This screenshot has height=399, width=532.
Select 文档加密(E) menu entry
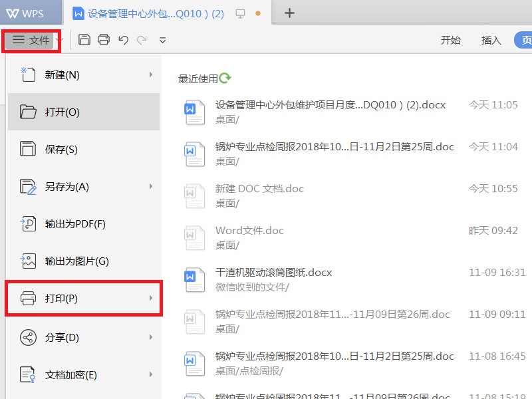[x=84, y=374]
